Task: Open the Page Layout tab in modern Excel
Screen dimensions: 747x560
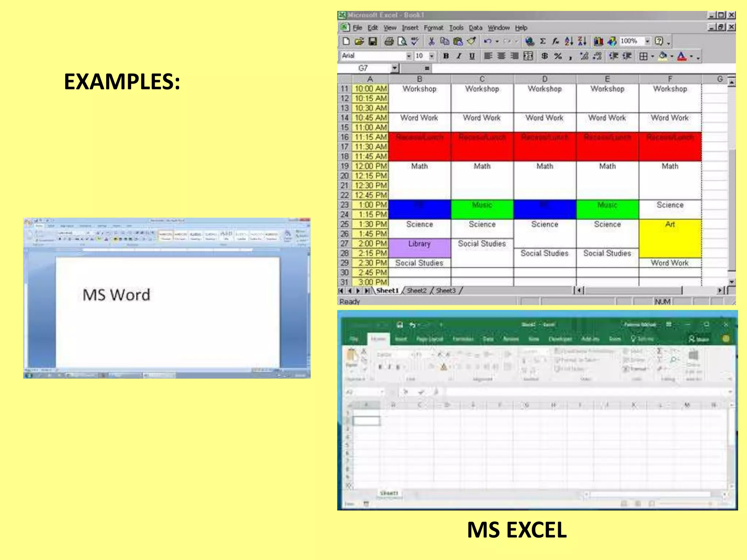Action: coord(430,339)
